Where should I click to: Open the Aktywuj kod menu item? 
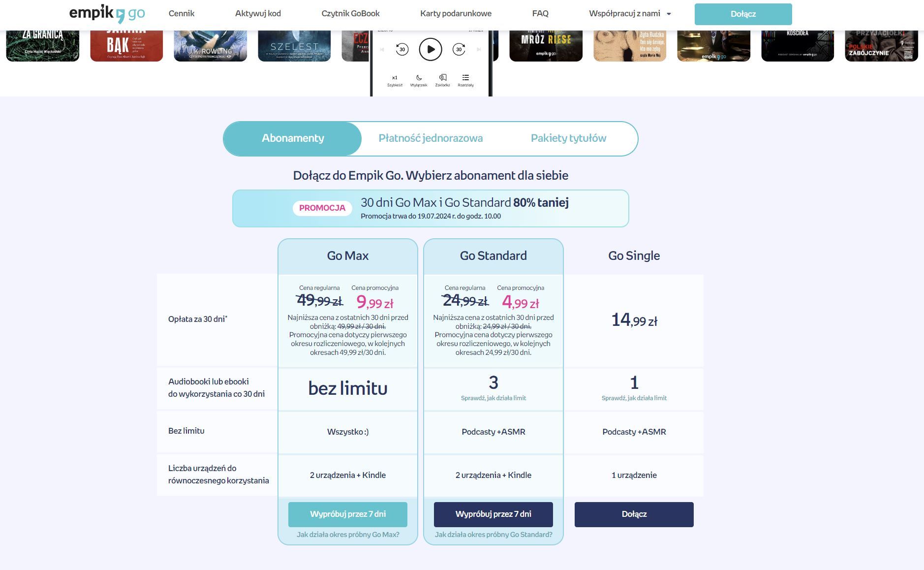click(258, 14)
